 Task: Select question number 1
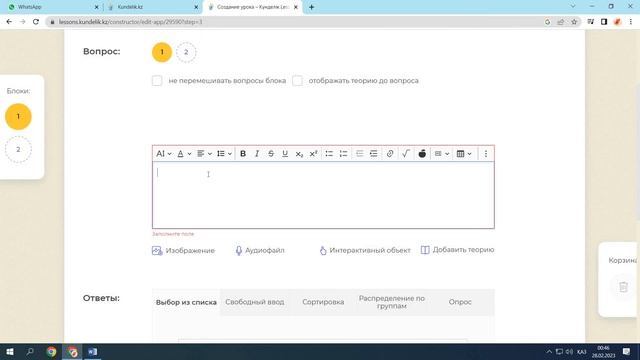click(x=162, y=52)
